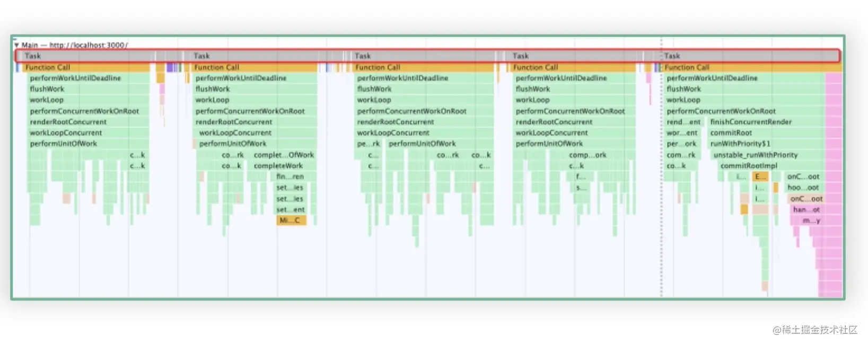868x345 pixels.
Task: Select performConcurrentWorkOnRoot bar above finishConcurrentRender
Action: click(744, 111)
